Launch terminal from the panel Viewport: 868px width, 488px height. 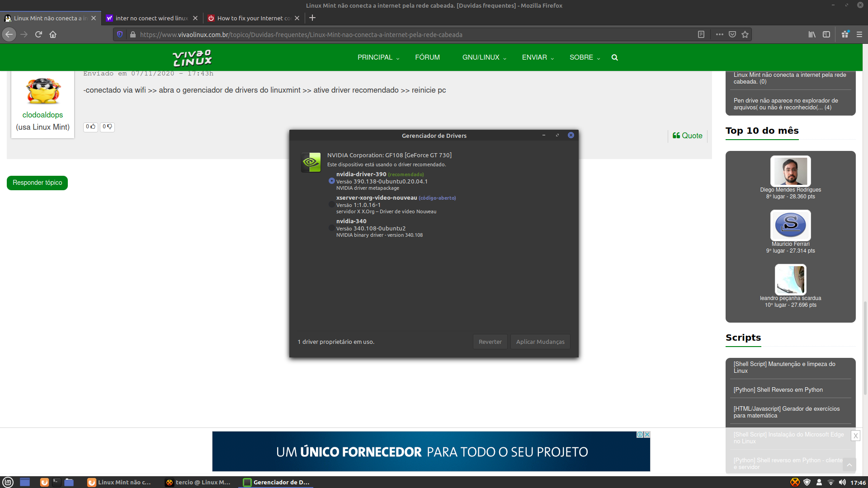(x=57, y=482)
